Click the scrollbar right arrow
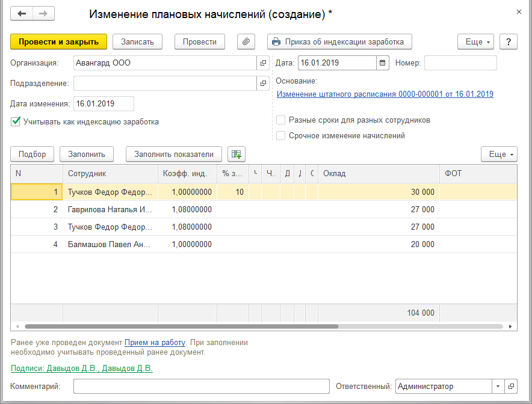The height and width of the screenshot is (404, 532). pyautogui.click(x=510, y=326)
